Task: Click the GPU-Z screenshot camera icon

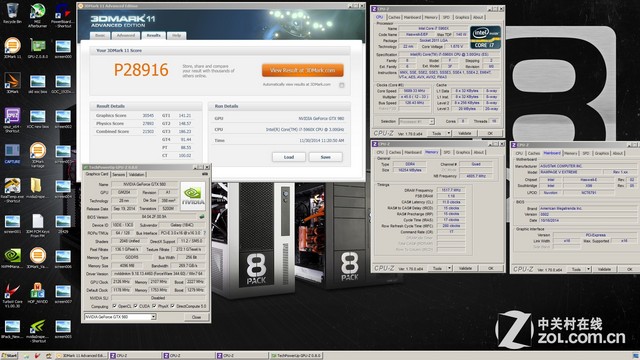Action: [204, 174]
